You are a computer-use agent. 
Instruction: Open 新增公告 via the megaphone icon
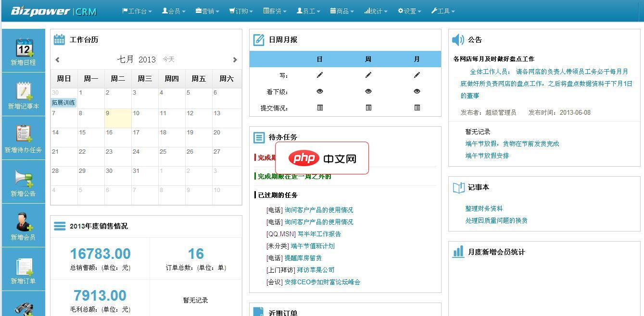point(24,181)
